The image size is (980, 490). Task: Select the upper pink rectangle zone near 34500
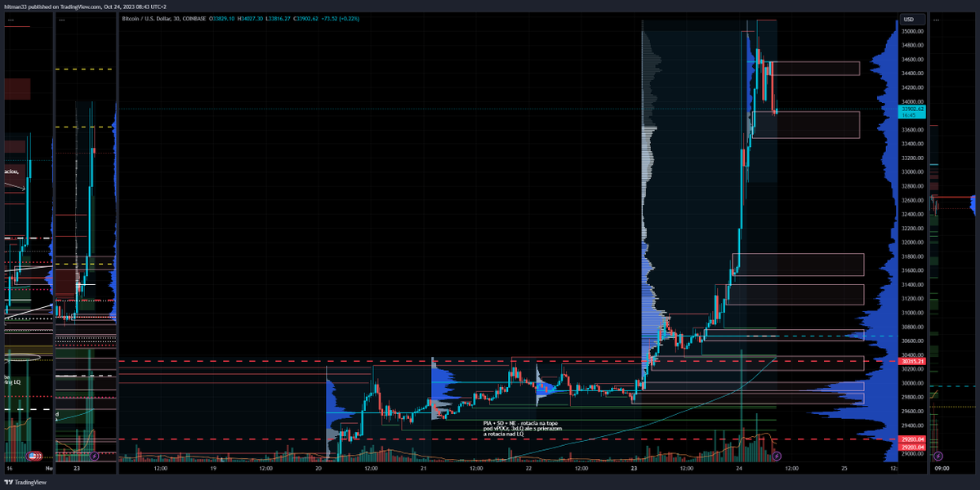pos(814,69)
